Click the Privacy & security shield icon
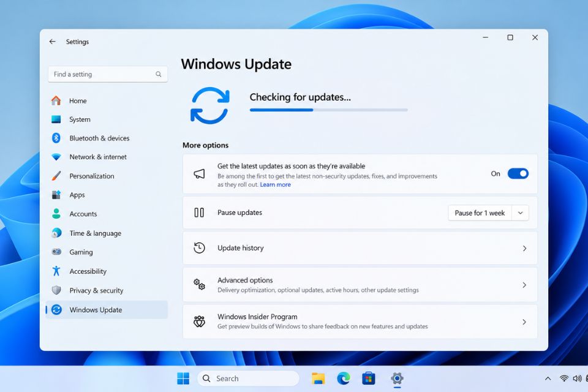588x392 pixels. pyautogui.click(x=56, y=290)
